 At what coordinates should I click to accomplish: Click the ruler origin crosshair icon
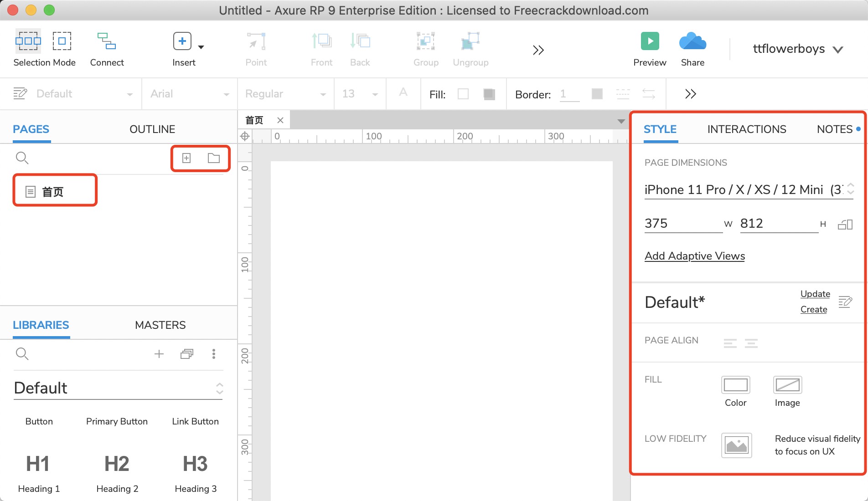tap(245, 136)
